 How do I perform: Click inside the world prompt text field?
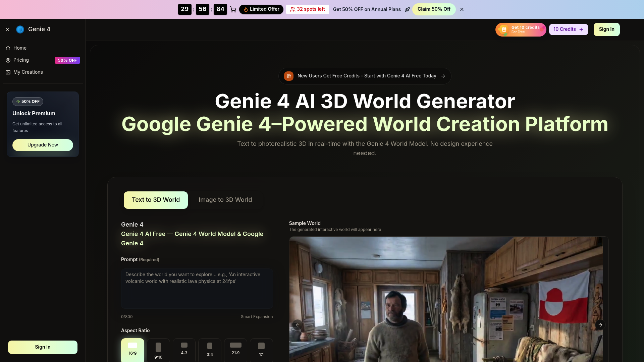(197, 288)
